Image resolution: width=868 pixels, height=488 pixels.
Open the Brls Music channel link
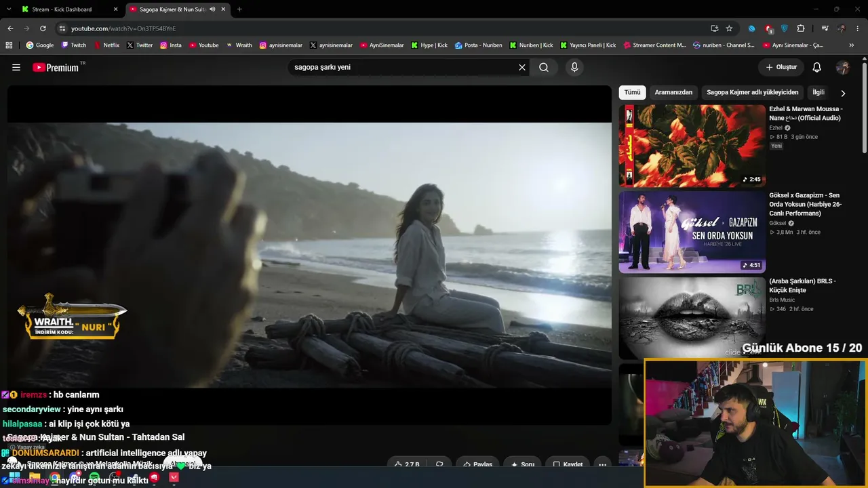(x=782, y=300)
